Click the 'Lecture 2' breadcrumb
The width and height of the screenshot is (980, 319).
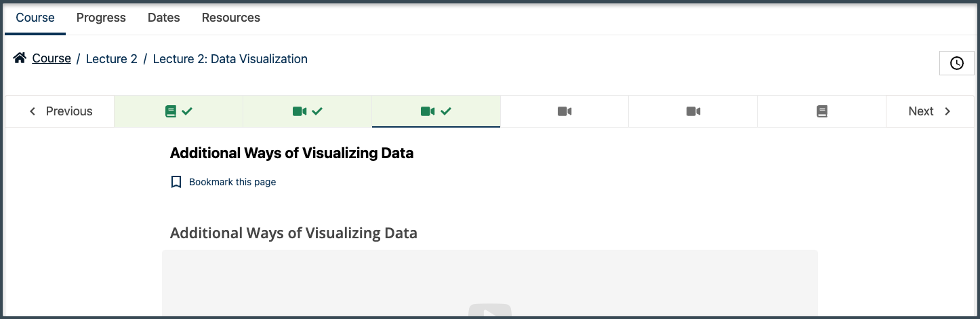[112, 59]
